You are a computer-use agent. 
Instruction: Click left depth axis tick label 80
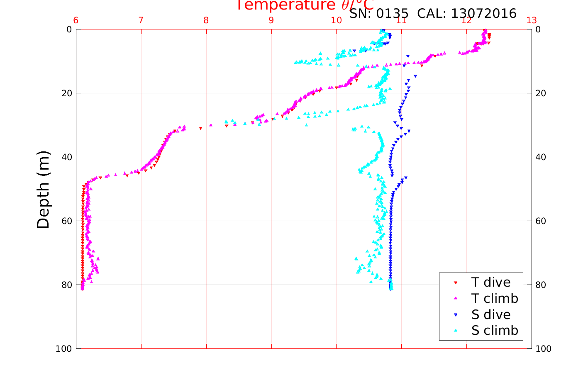click(x=66, y=285)
